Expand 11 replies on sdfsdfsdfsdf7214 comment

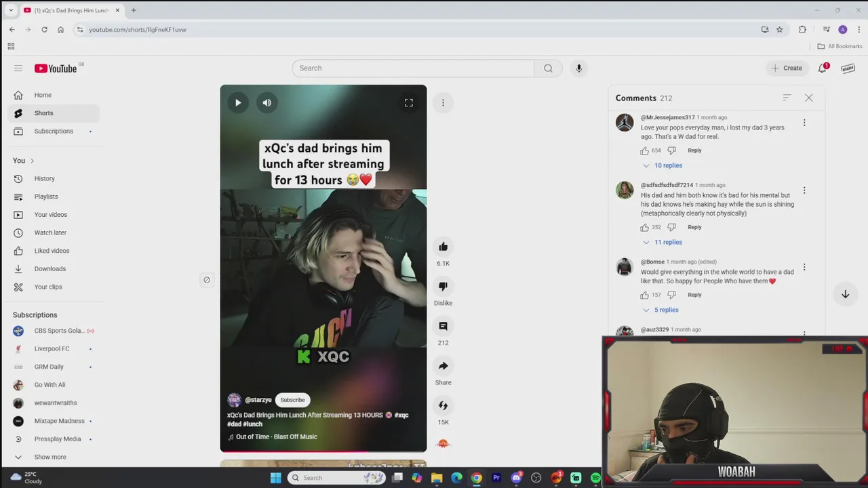(663, 242)
